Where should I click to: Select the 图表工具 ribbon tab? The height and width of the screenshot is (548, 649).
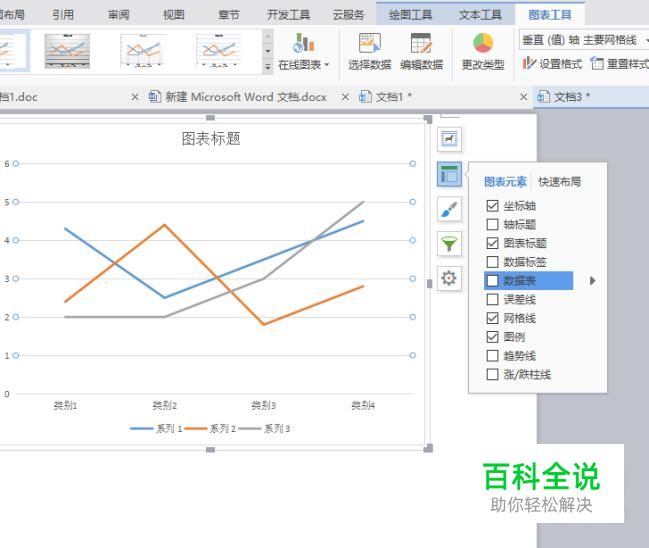point(550,15)
